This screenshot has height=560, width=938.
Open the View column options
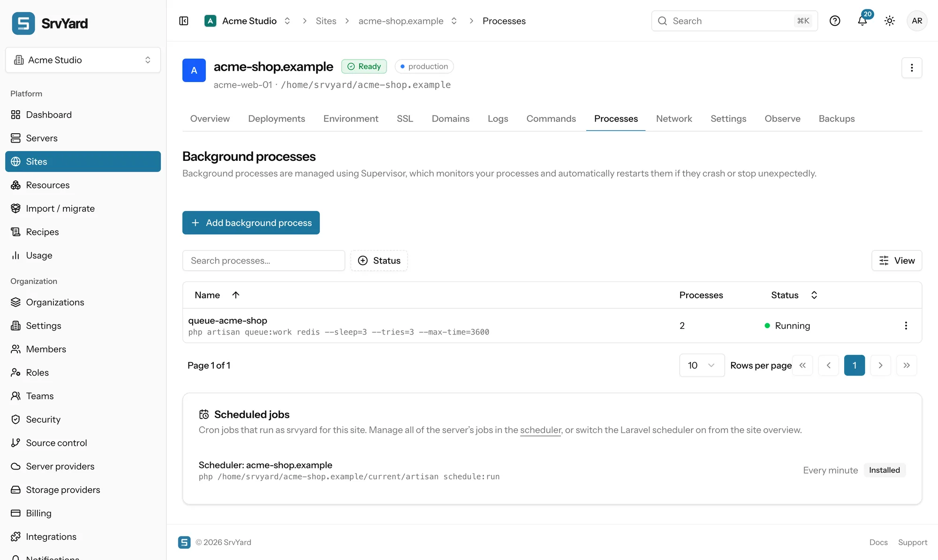[897, 260]
